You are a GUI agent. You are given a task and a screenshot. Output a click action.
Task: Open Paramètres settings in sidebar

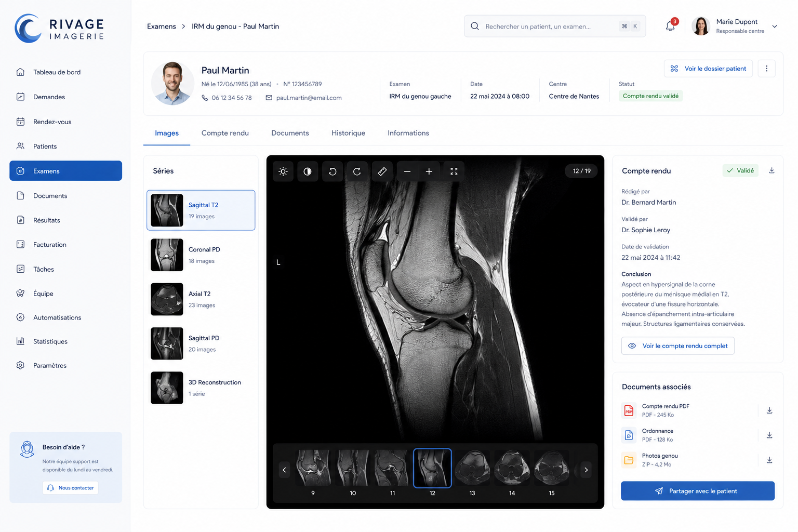point(65,365)
